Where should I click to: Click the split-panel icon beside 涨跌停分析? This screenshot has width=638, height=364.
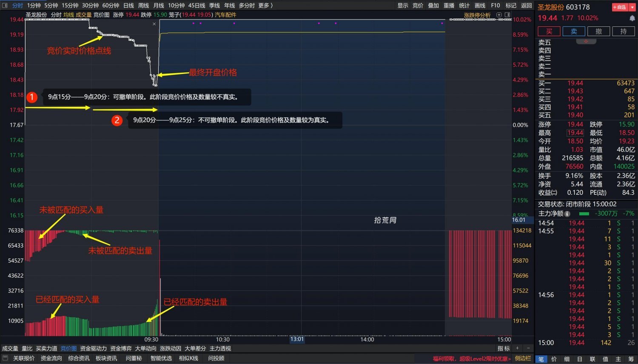pos(507,15)
